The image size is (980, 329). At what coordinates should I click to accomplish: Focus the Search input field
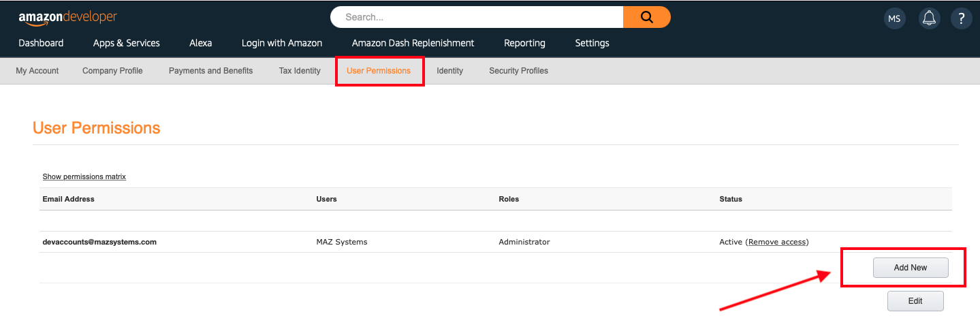point(477,17)
